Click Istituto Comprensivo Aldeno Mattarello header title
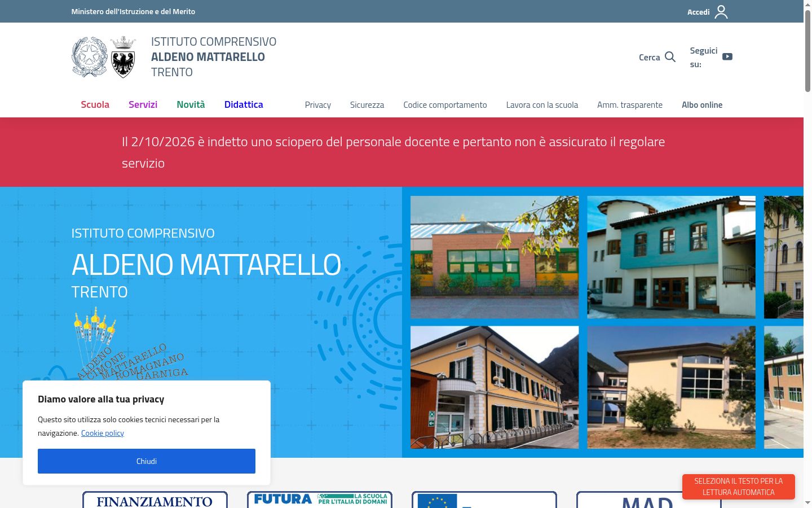This screenshot has width=812, height=508. click(x=214, y=57)
